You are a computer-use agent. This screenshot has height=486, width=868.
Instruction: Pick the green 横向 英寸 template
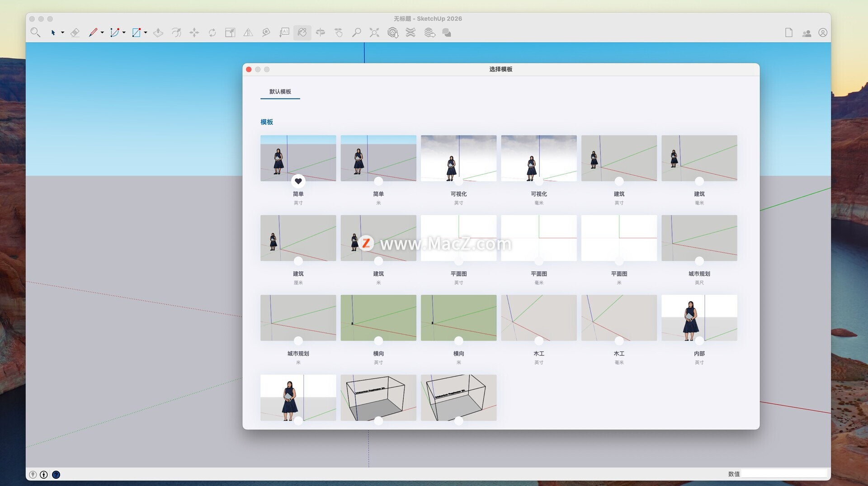click(x=378, y=317)
